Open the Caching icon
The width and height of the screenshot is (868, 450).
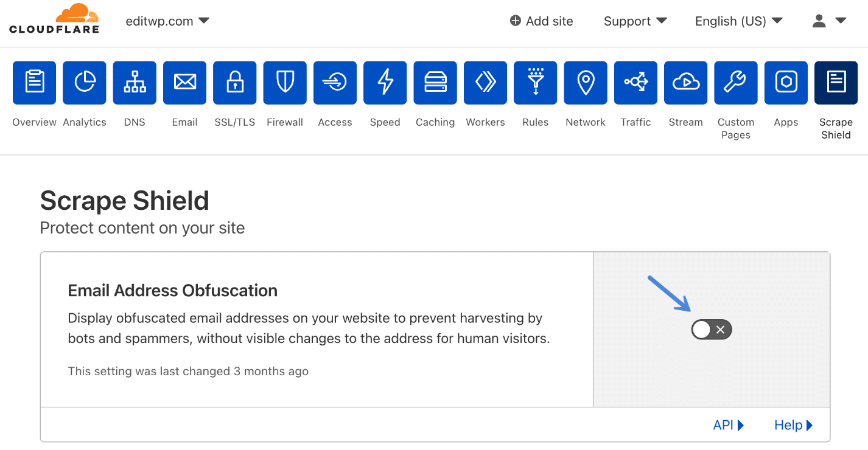coord(435,82)
